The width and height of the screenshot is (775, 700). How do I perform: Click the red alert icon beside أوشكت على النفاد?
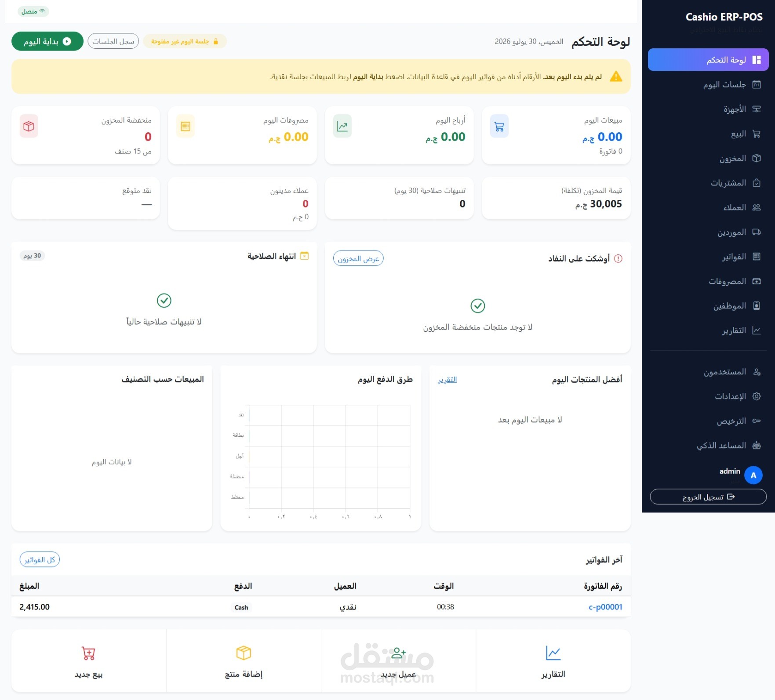(618, 259)
